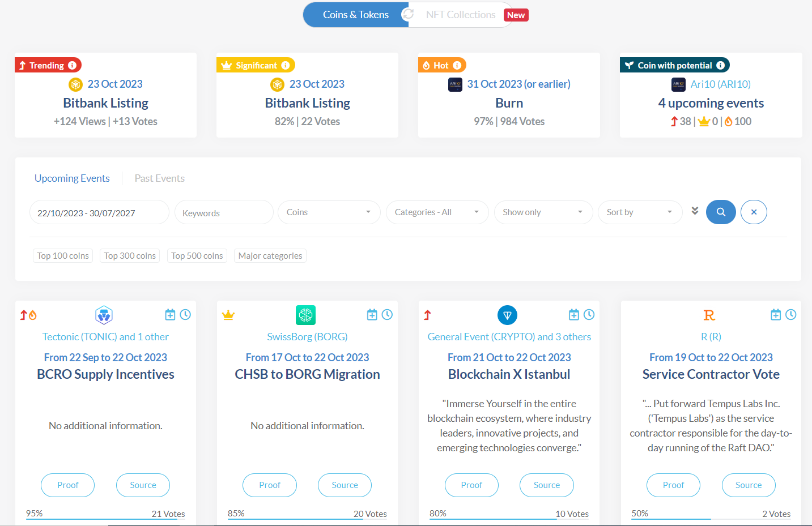Click the trending arrow on Blockchain X Istanbul card
812x526 pixels.
point(427,315)
